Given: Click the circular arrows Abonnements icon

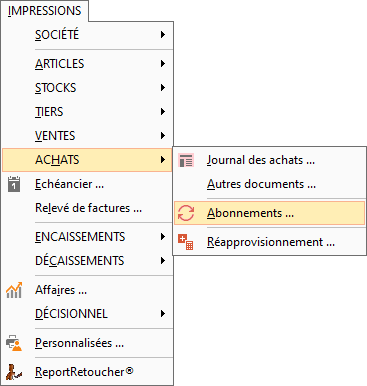Looking at the screenshot, I should point(186,213).
